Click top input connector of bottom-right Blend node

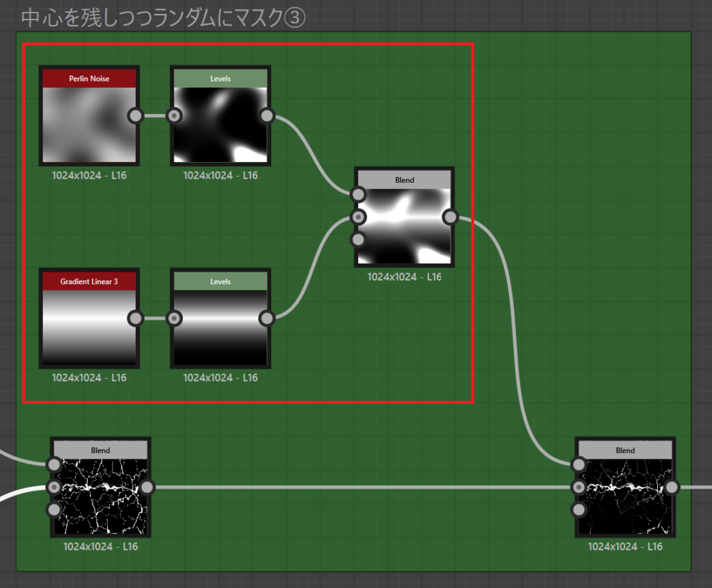point(578,464)
